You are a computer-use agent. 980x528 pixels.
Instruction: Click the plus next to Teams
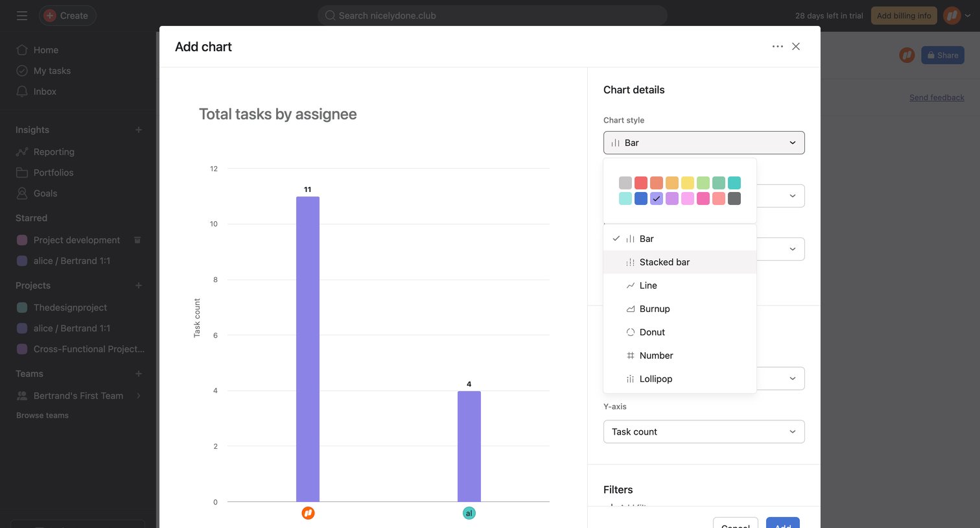pos(138,374)
